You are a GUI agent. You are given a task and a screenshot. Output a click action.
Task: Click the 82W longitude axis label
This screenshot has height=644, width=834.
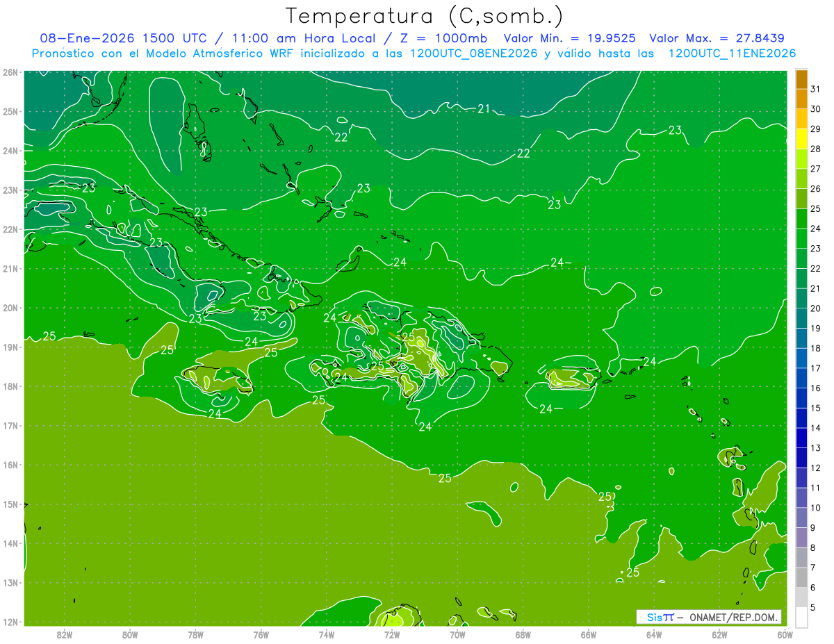click(64, 634)
